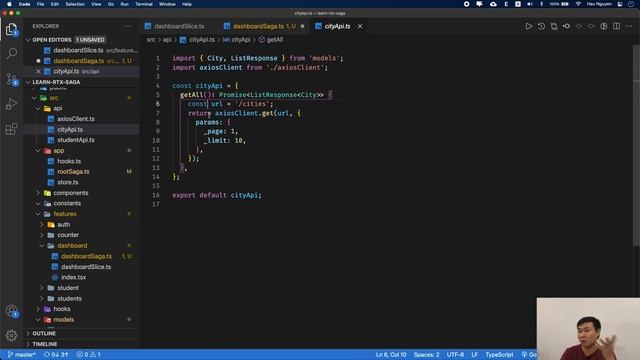Expand the counter folder
The image size is (640, 360).
point(42,235)
